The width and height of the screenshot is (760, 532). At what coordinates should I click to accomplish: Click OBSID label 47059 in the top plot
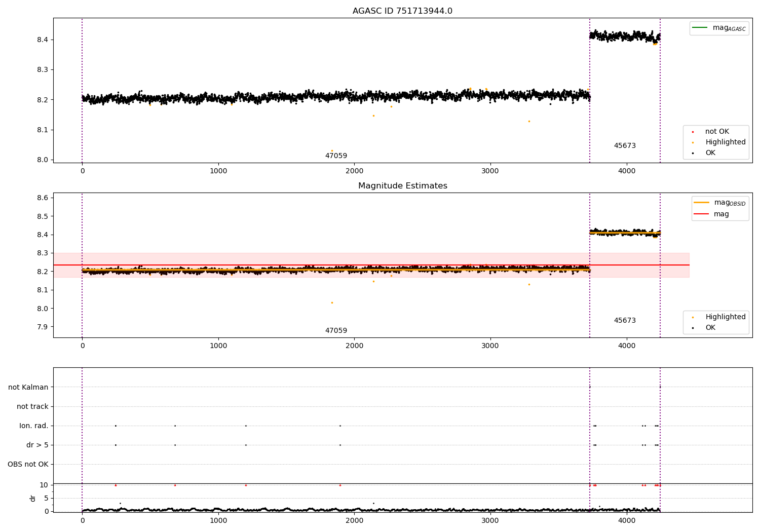336,156
